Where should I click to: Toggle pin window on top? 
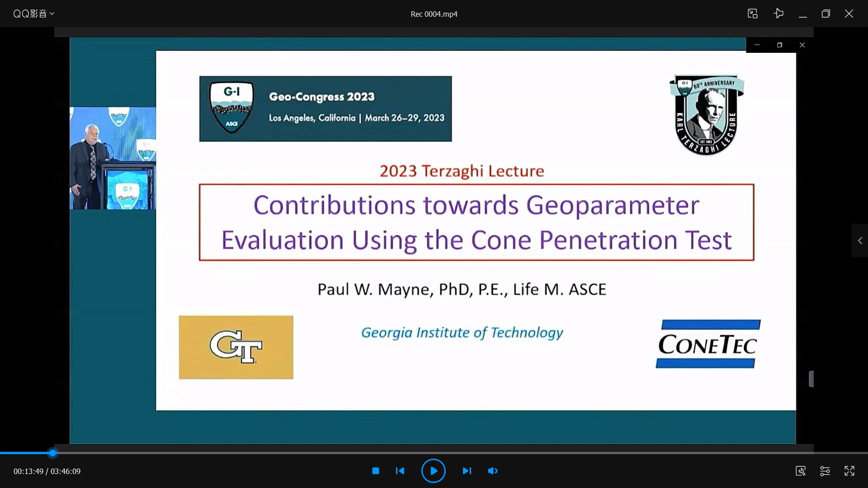[778, 14]
